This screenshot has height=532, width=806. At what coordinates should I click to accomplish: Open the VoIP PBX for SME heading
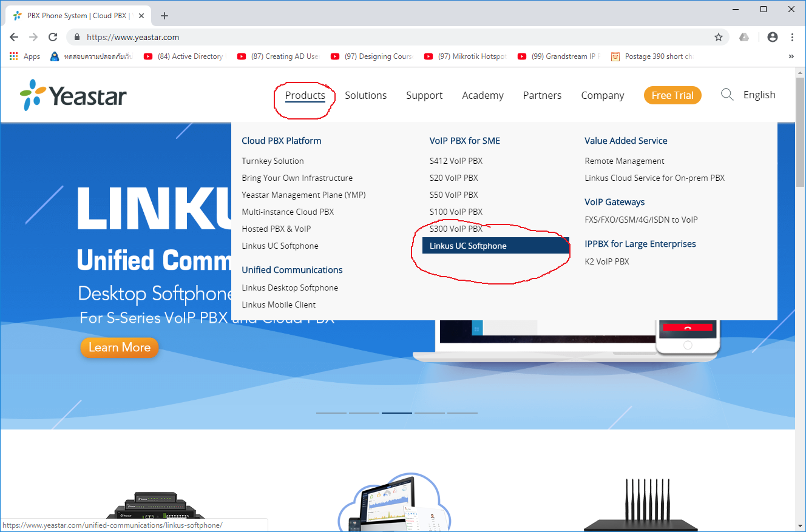(x=465, y=141)
